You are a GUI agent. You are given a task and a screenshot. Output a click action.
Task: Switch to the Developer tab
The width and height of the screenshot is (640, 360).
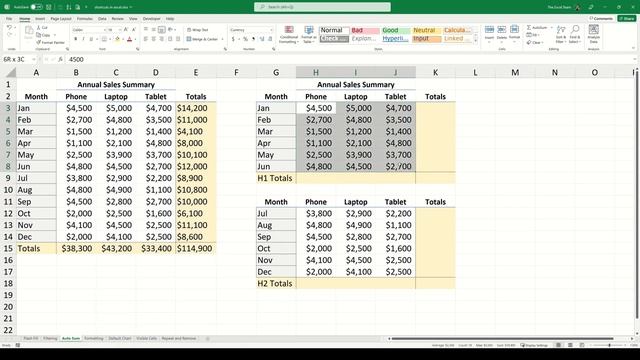151,19
